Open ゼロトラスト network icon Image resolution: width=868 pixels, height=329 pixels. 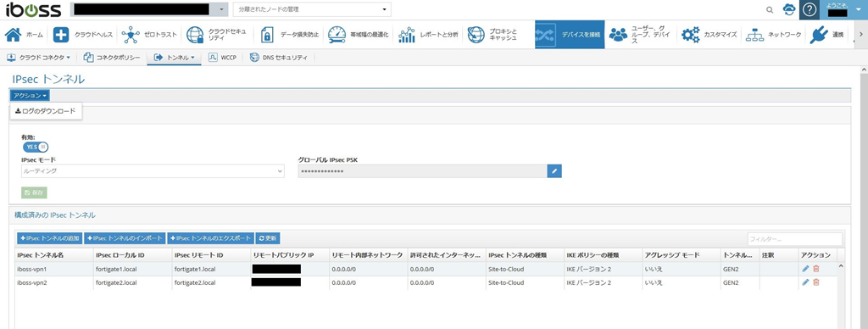(x=131, y=34)
